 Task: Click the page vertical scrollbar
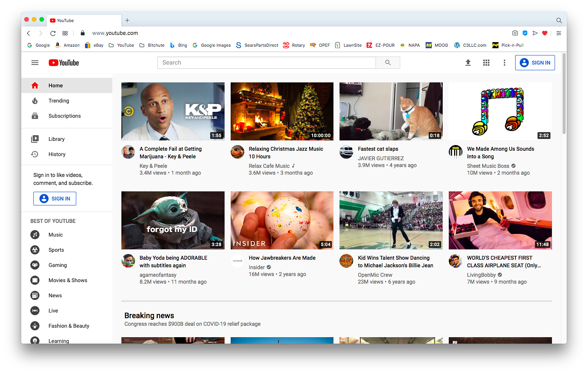pos(564,94)
